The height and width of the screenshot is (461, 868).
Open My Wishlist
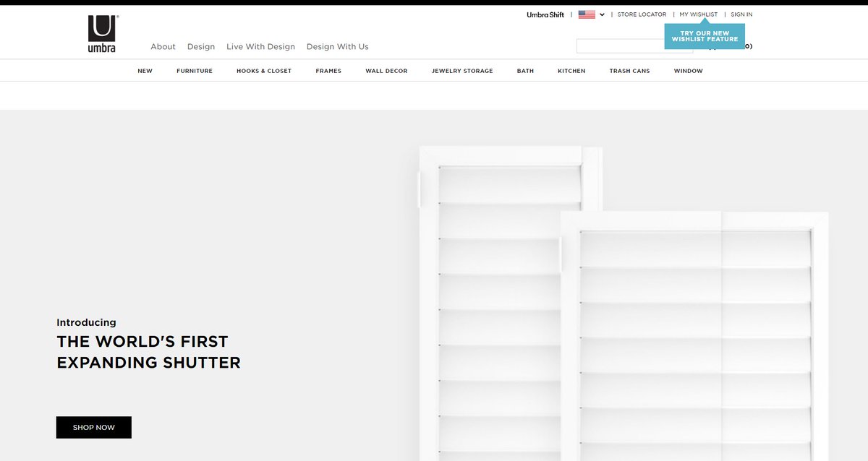[699, 14]
